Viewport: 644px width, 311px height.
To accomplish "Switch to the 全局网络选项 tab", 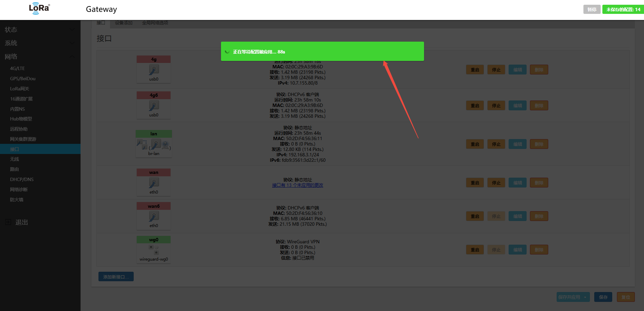I will click(155, 23).
